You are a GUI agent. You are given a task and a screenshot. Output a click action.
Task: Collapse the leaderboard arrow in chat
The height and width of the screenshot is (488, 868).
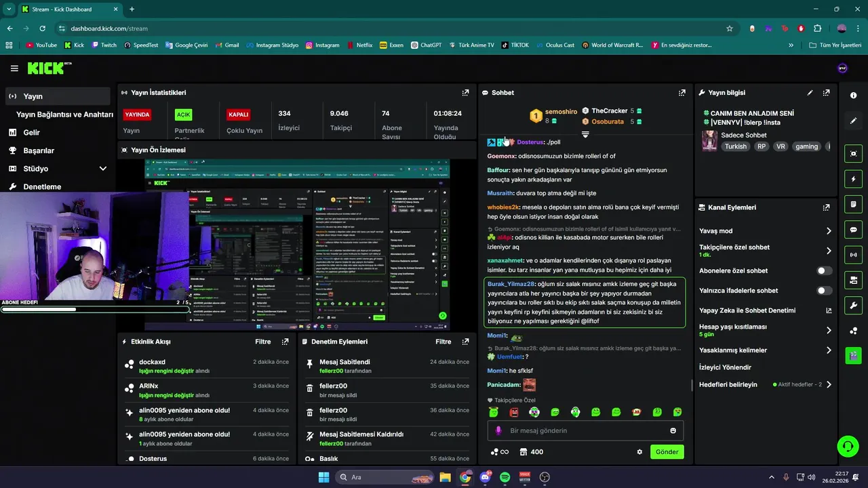coord(585,135)
